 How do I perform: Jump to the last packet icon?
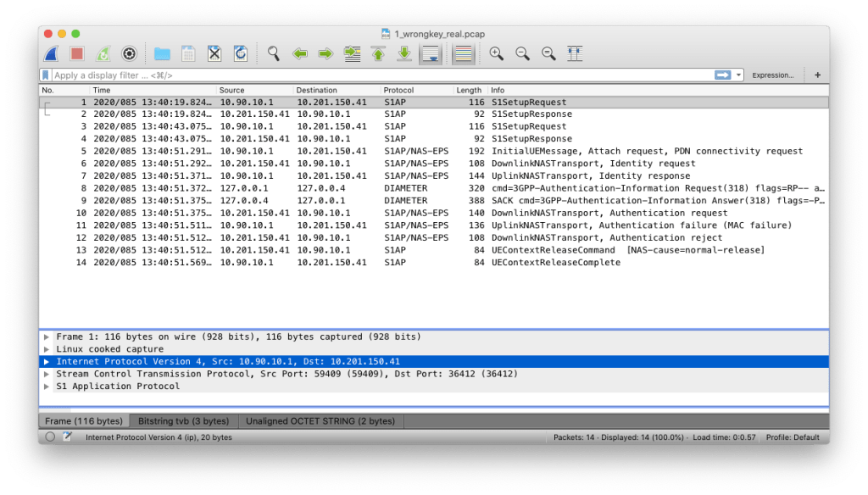(x=404, y=53)
